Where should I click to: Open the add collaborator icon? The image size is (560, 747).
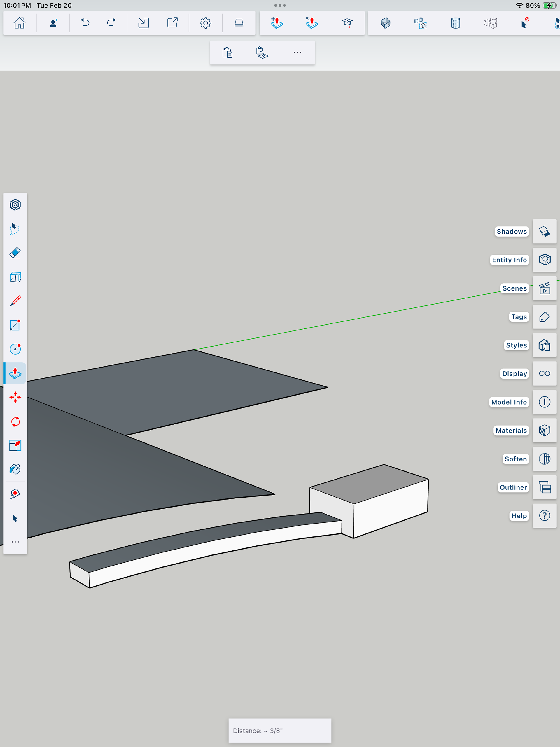[x=53, y=23]
